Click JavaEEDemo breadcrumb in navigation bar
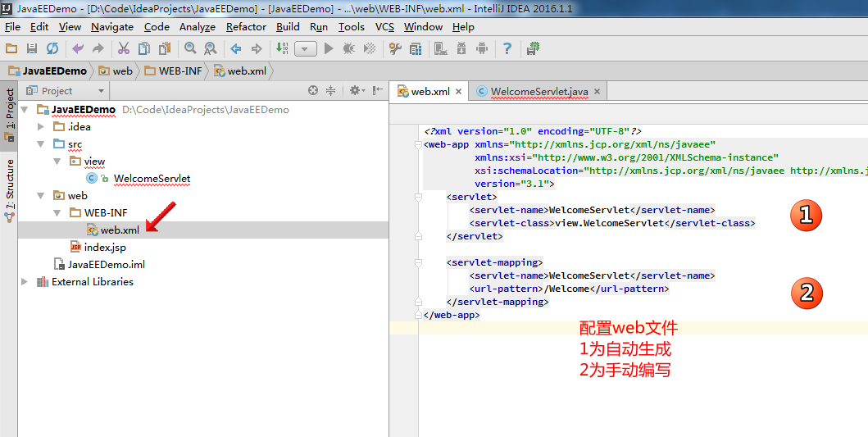Screen dimensions: 868x437 tap(48, 71)
